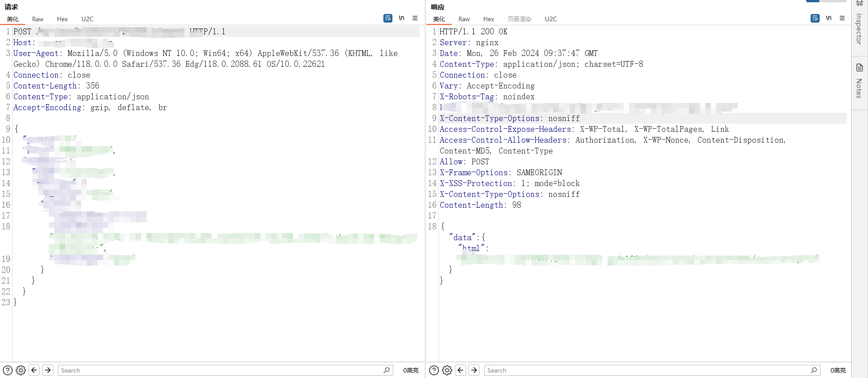Switch request view to Raw tab
Viewport: 868px width, 378px height.
(38, 19)
